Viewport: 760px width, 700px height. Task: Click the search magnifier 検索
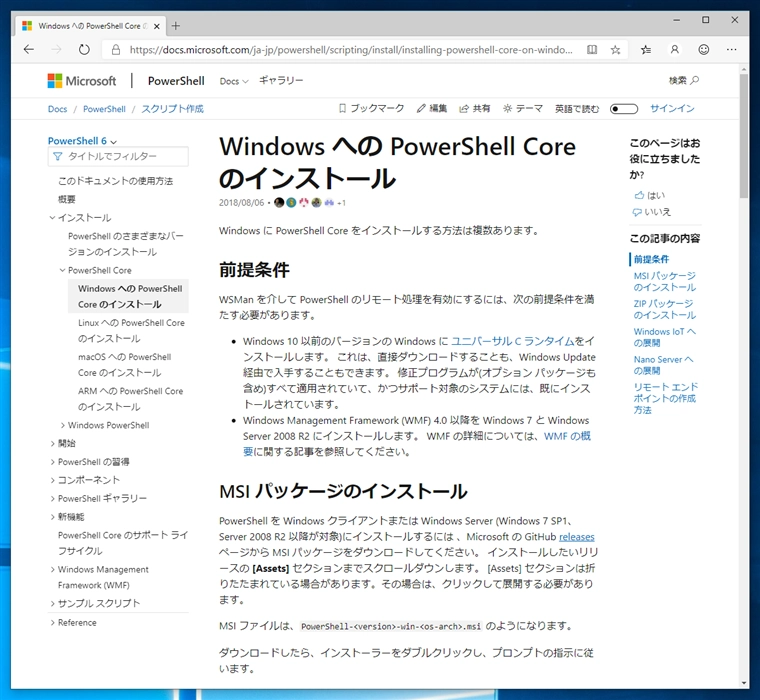point(684,80)
